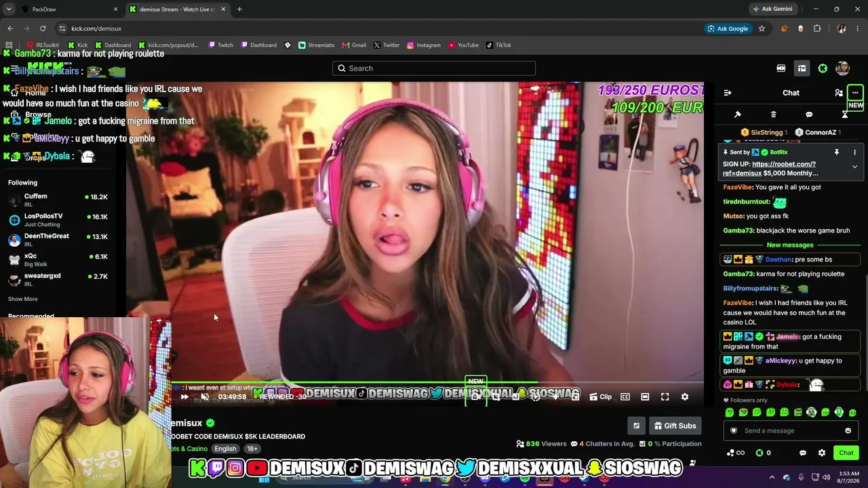Click the Ask Gemini button
The height and width of the screenshot is (488, 868).
click(x=772, y=9)
